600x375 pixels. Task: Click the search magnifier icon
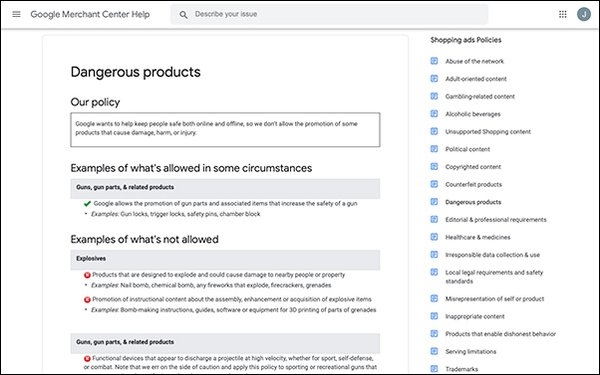(184, 15)
